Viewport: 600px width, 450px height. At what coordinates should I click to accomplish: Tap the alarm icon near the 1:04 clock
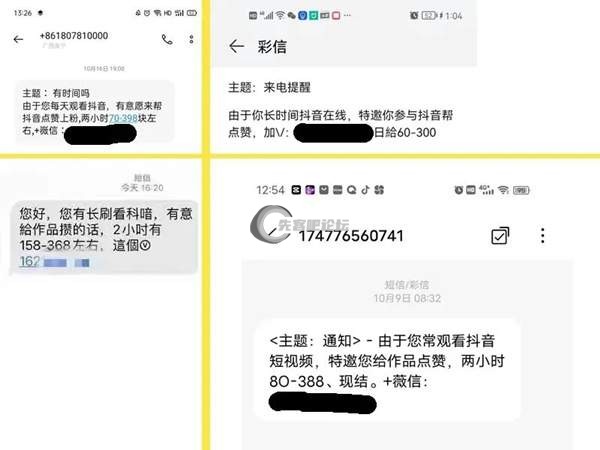click(x=414, y=16)
